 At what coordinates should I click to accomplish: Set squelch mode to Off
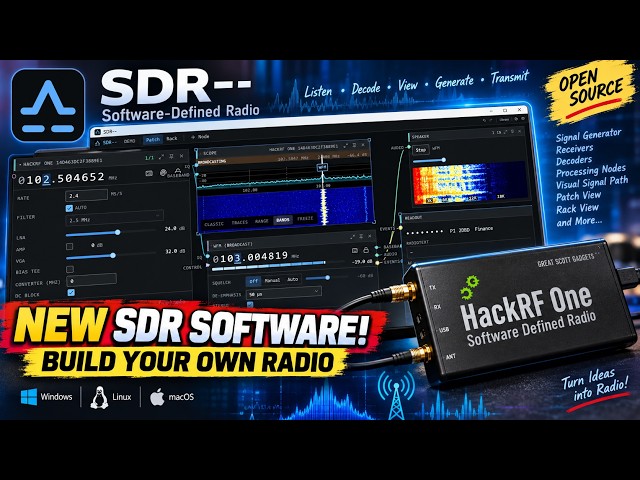point(253,281)
